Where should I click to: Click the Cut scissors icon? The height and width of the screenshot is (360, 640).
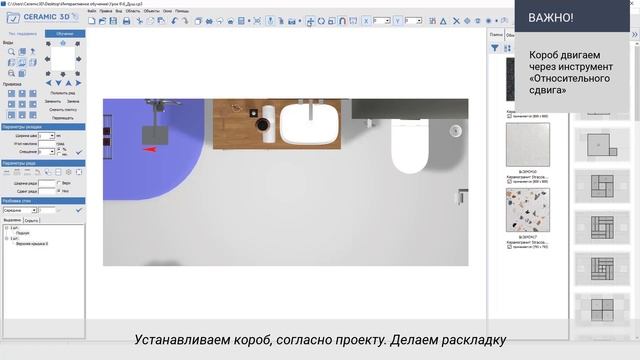pyautogui.click(x=140, y=21)
